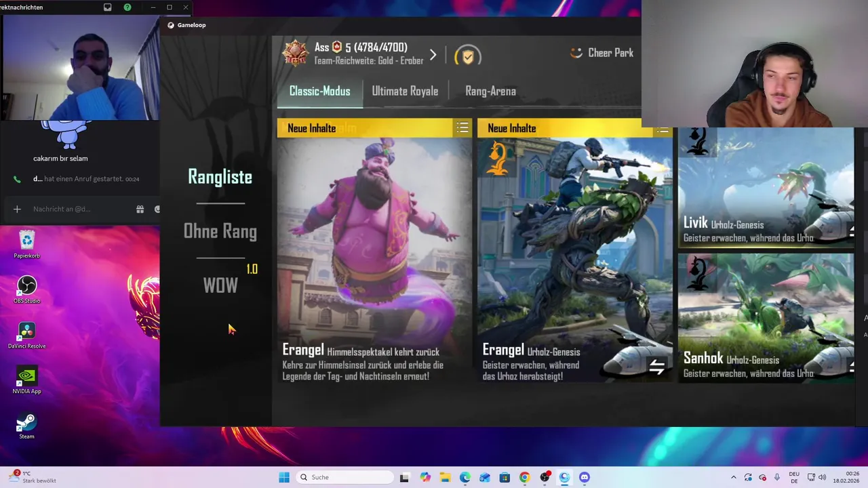Open the Papierkorb desktop icon

coord(26,245)
